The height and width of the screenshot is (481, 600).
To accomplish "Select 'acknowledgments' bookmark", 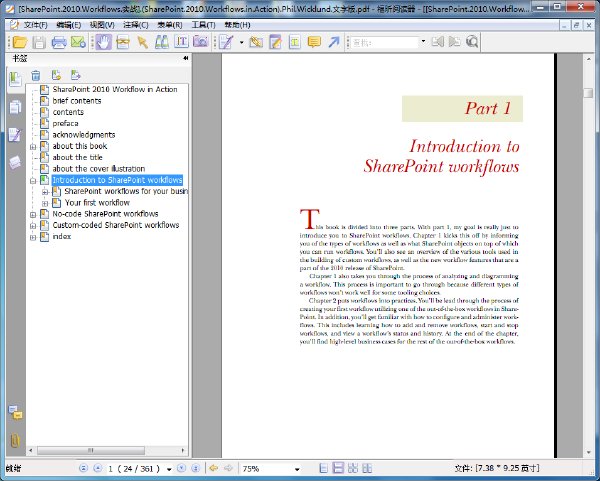I will tap(84, 135).
